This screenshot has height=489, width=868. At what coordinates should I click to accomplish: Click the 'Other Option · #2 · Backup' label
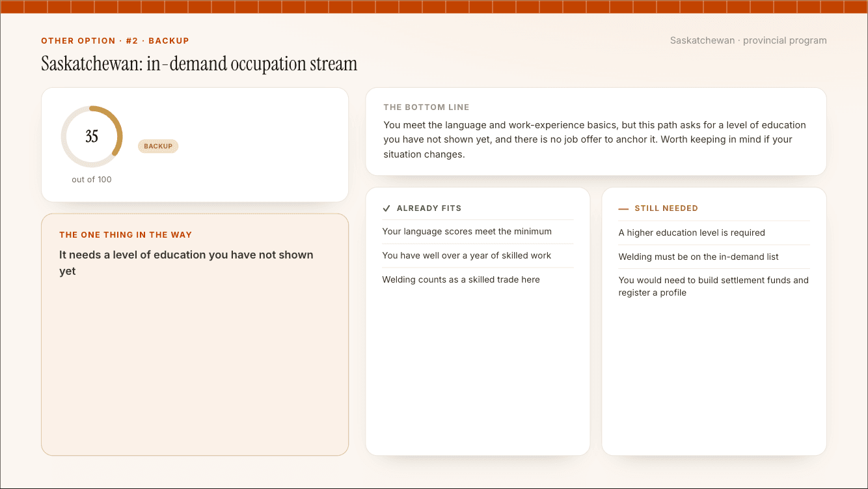115,40
